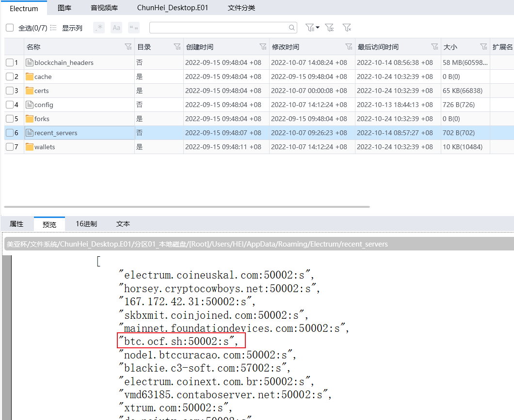Viewport: 514px width, 420px height.
Task: Tick the checkbox for blockchain_headers row
Action: point(10,62)
